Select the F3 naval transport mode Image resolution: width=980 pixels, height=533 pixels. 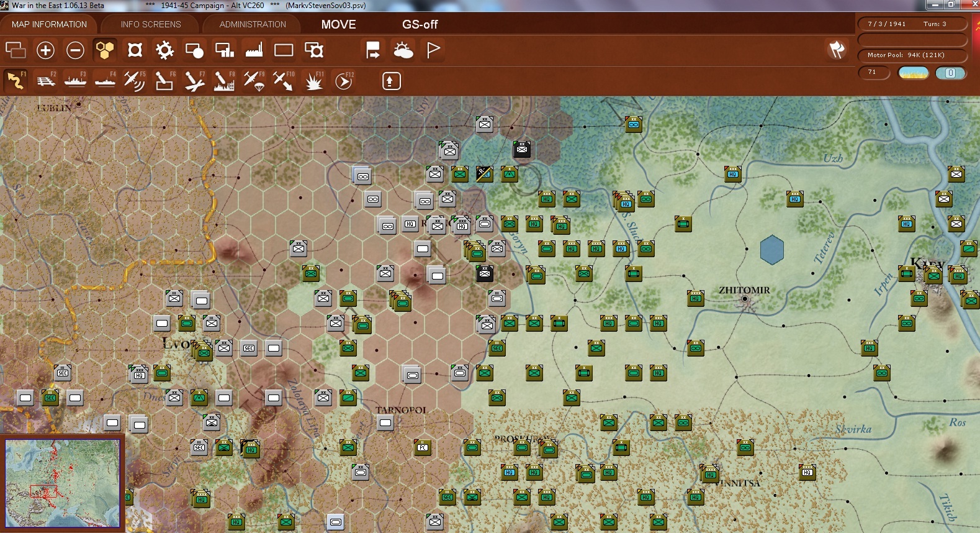pos(75,81)
